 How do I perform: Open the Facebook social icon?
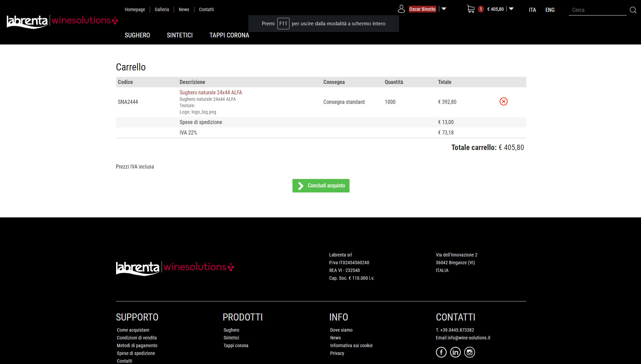pos(441,352)
